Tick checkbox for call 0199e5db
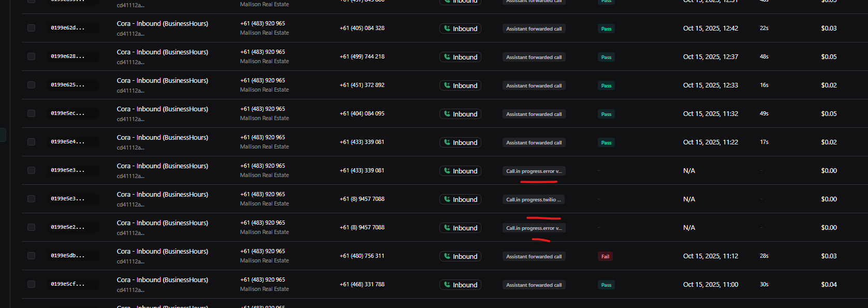The height and width of the screenshot is (308, 868). tap(32, 256)
